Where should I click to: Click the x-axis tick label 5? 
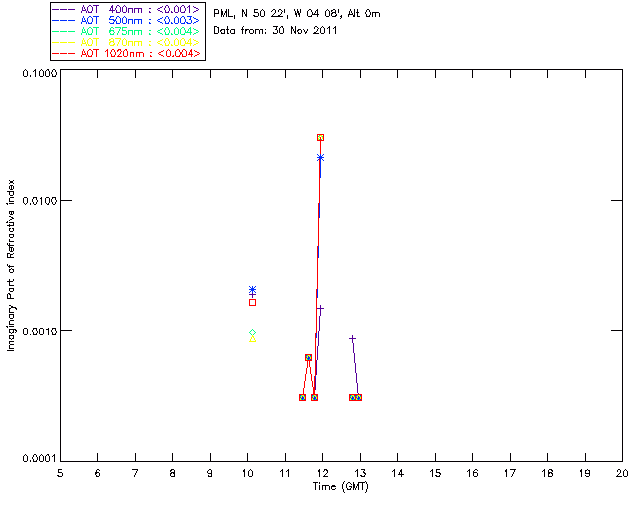[x=60, y=474]
